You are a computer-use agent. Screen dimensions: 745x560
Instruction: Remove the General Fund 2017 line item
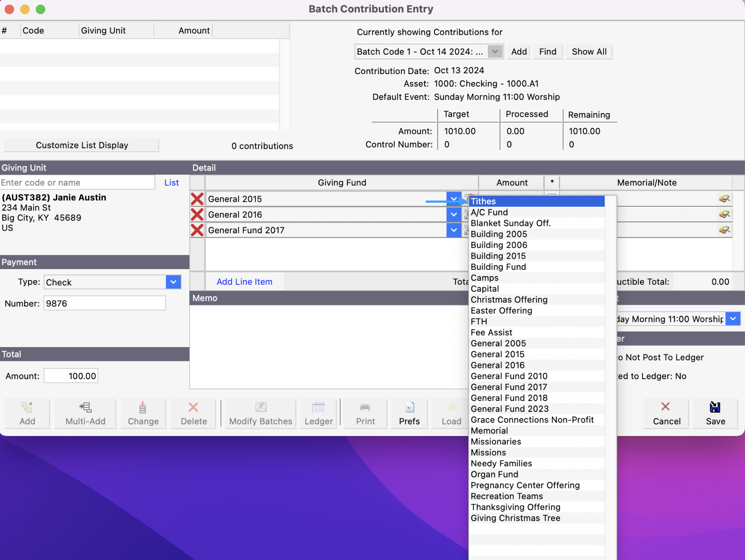197,230
